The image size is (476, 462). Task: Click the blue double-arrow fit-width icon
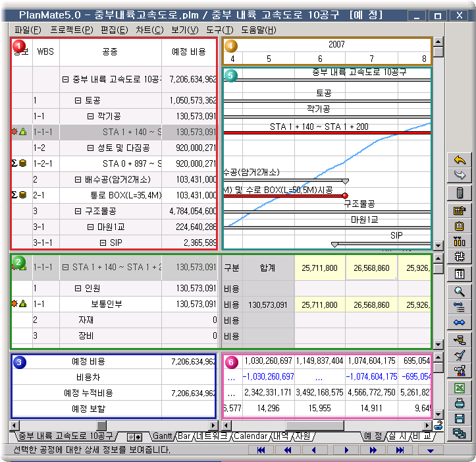point(460,321)
